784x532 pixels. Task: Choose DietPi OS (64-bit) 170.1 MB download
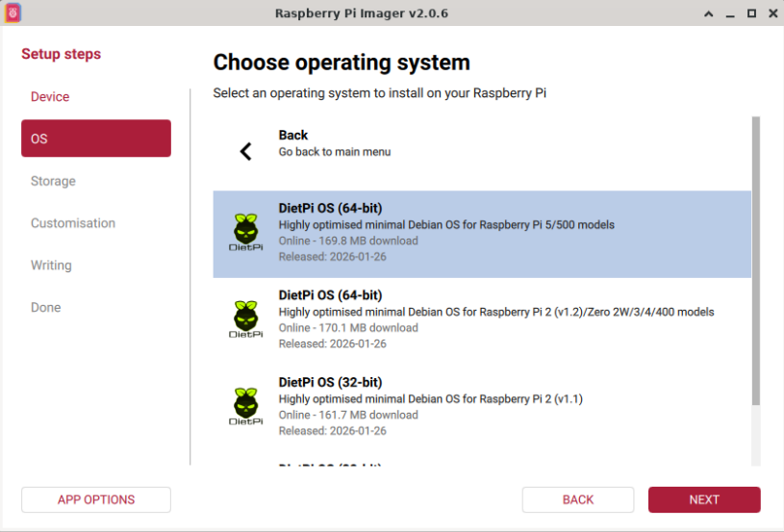pos(482,321)
